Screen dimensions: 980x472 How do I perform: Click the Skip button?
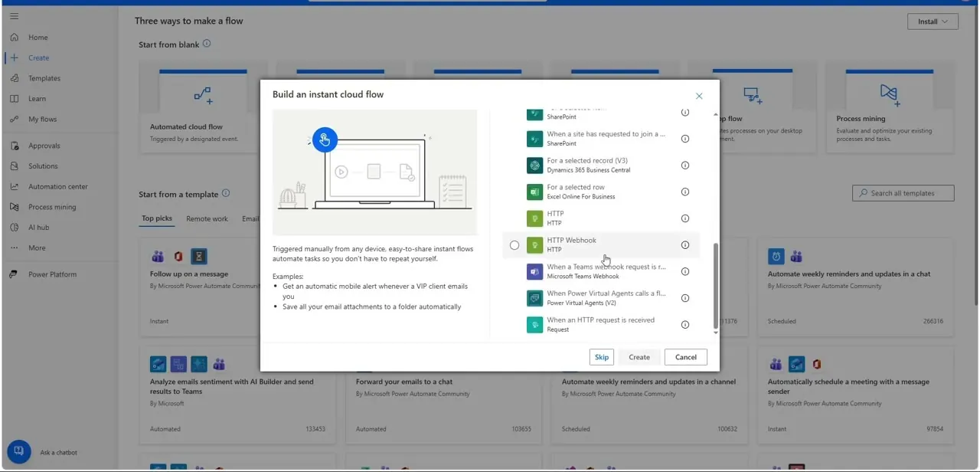[x=602, y=357]
